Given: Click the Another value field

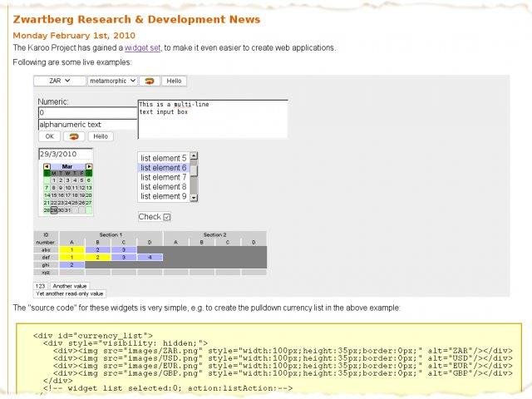Looking at the screenshot, I should (70, 286).
